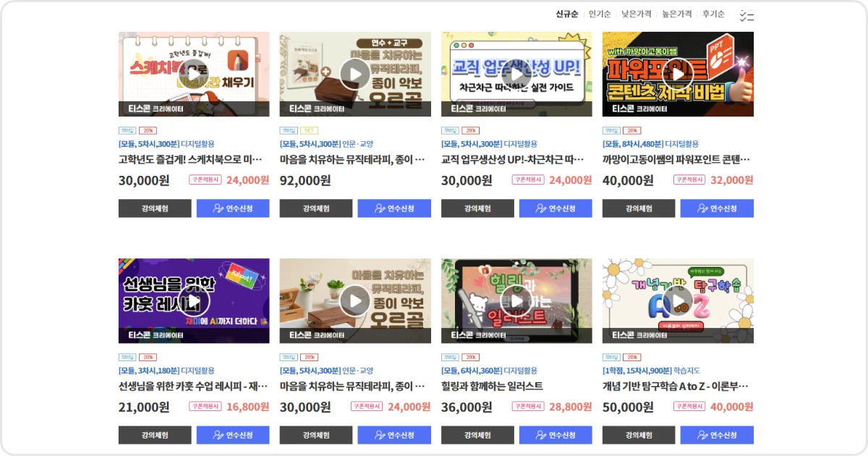Image resolution: width=868 pixels, height=456 pixels.
Task: Switch to list view icon
Action: point(746,14)
